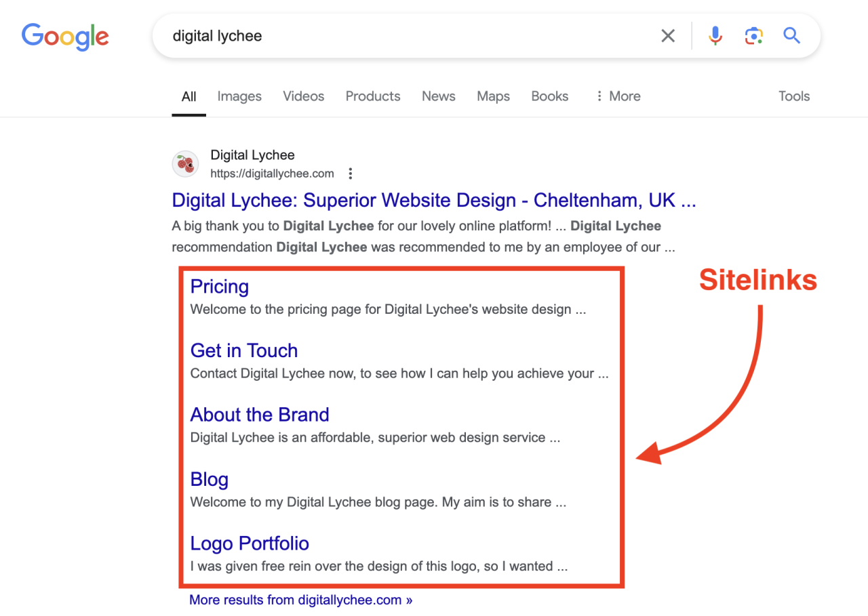
Task: Switch to the Images tab
Action: coord(239,96)
